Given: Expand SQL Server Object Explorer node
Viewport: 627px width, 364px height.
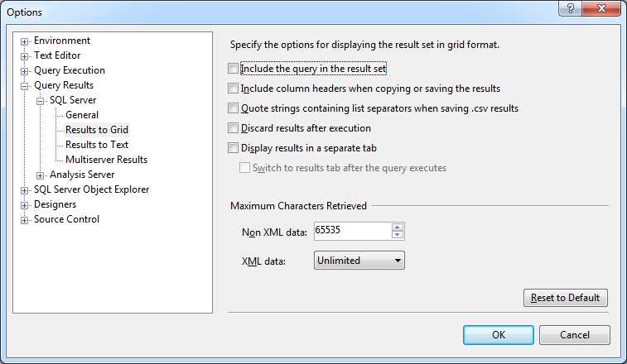Looking at the screenshot, I should 25,190.
